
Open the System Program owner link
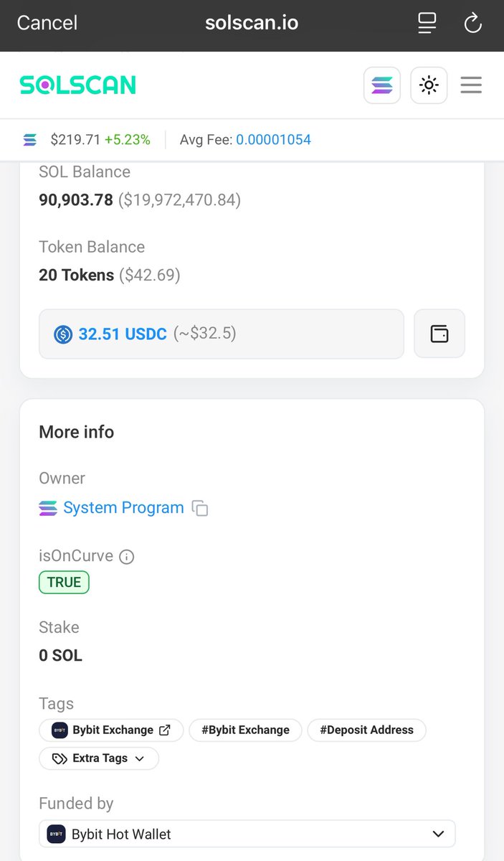point(123,508)
